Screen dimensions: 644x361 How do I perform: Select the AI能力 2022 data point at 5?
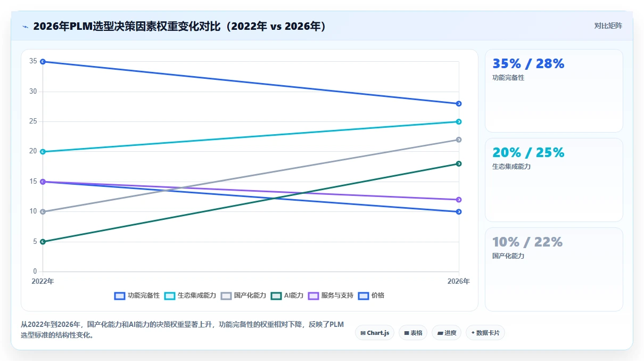[x=43, y=242]
